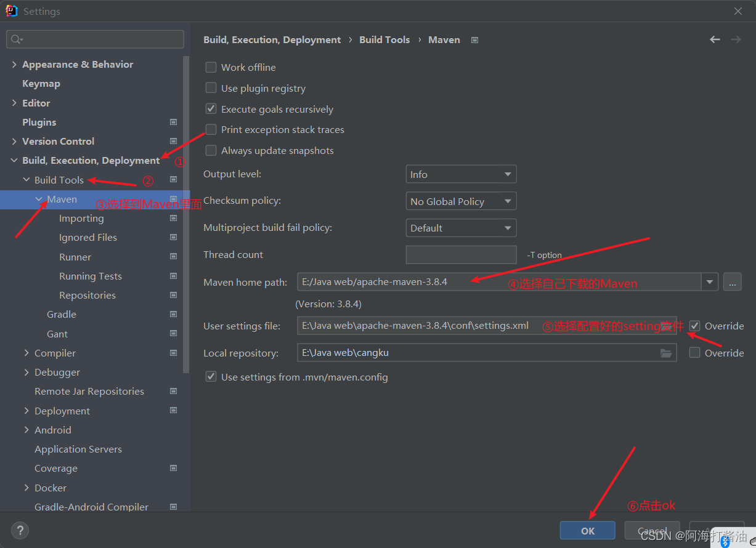Click the OK button

click(588, 531)
